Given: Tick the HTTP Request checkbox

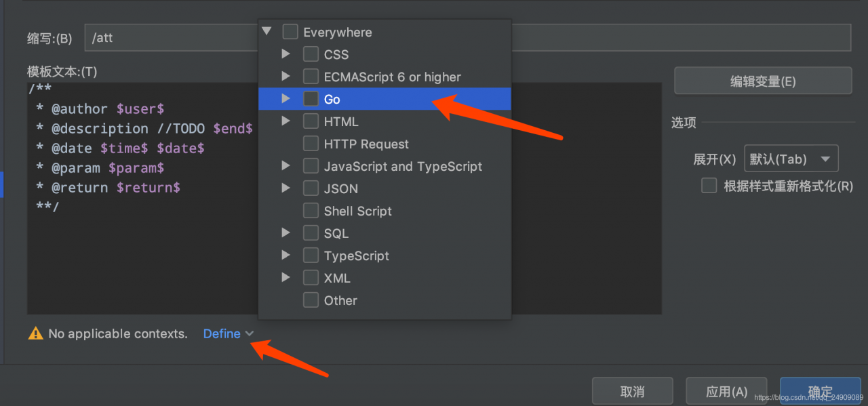Looking at the screenshot, I should tap(311, 144).
